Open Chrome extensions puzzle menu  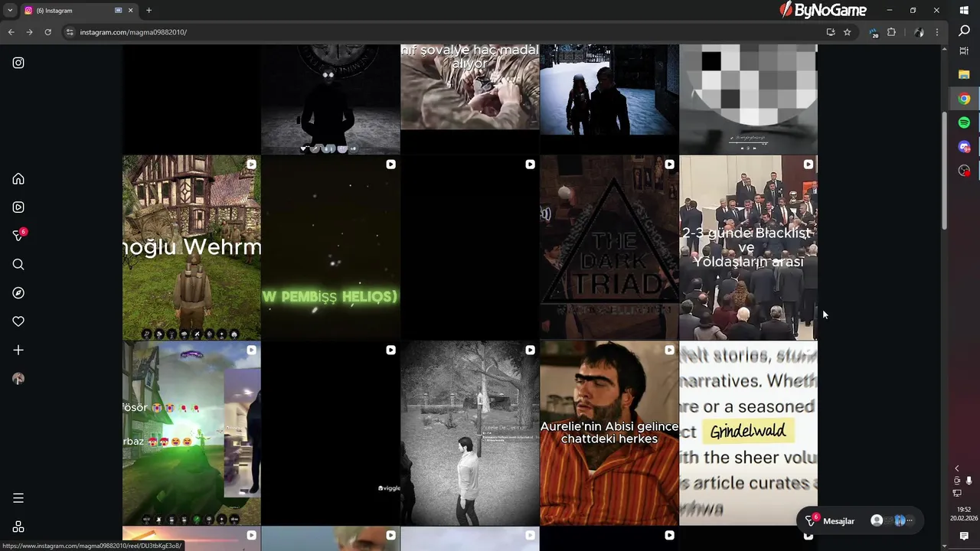pos(891,32)
